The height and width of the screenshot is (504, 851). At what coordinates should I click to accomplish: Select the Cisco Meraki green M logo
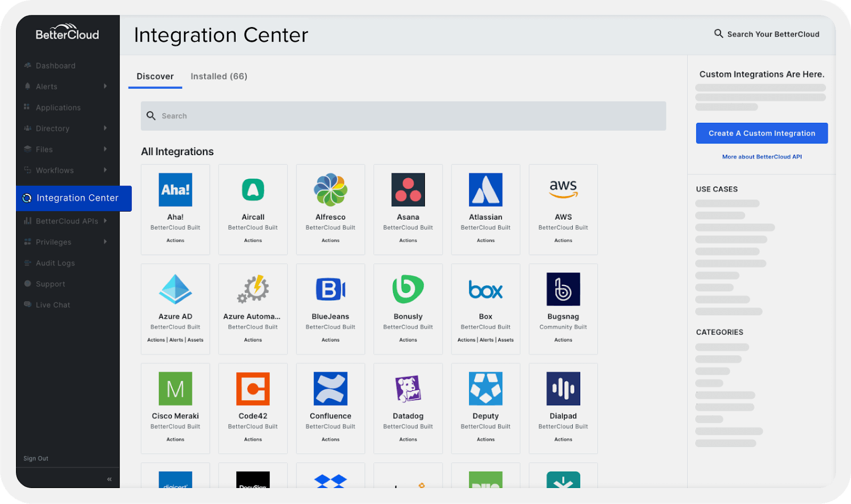click(176, 389)
